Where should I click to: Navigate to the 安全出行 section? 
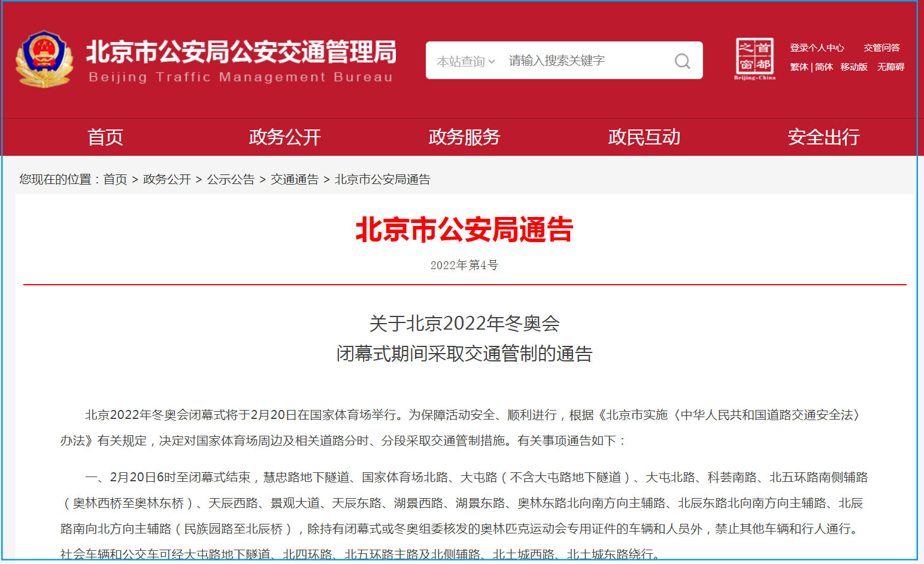tap(824, 137)
